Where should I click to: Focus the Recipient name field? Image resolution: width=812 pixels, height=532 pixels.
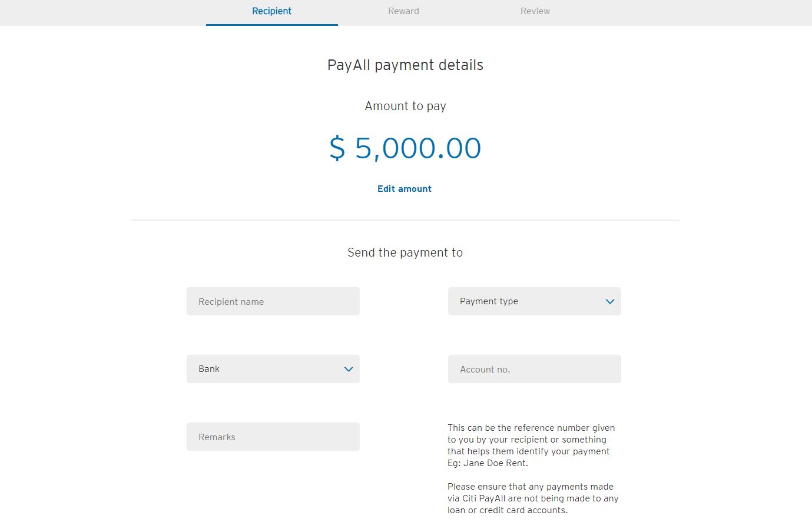pyautogui.click(x=273, y=301)
